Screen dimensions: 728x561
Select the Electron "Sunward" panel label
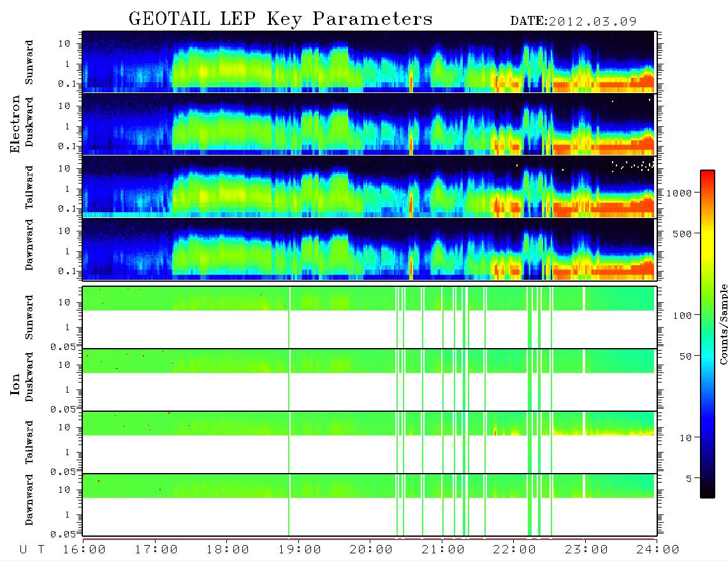(x=29, y=62)
